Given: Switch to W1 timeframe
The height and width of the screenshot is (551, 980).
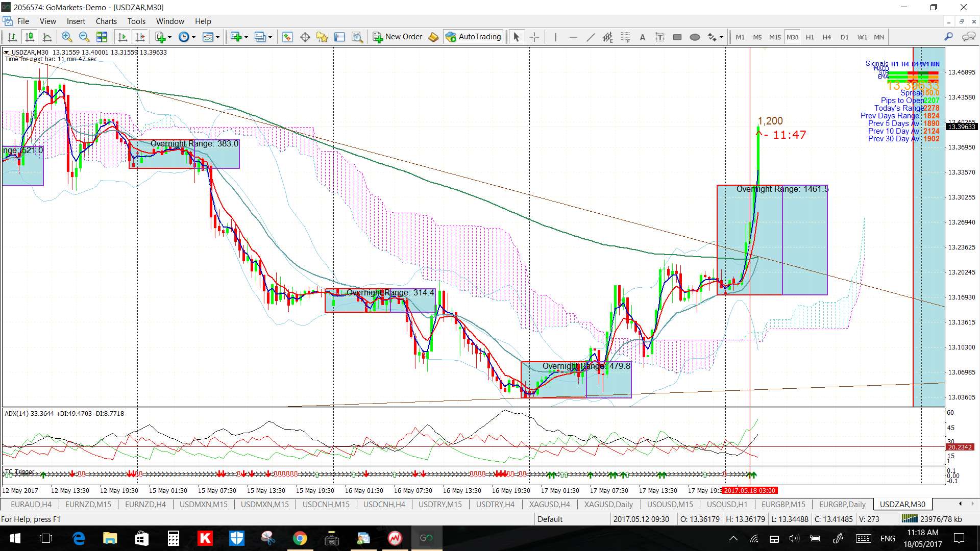Looking at the screenshot, I should tap(862, 37).
